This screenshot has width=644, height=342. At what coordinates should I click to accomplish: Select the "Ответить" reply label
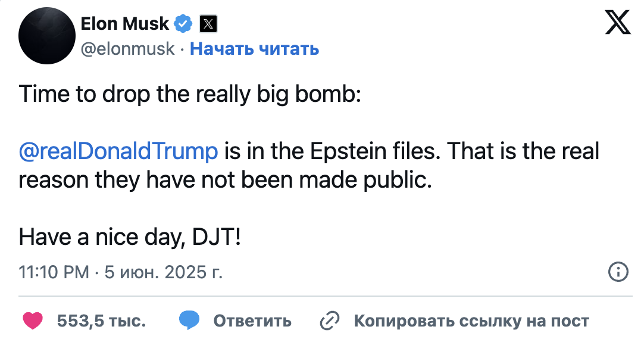pyautogui.click(x=252, y=322)
